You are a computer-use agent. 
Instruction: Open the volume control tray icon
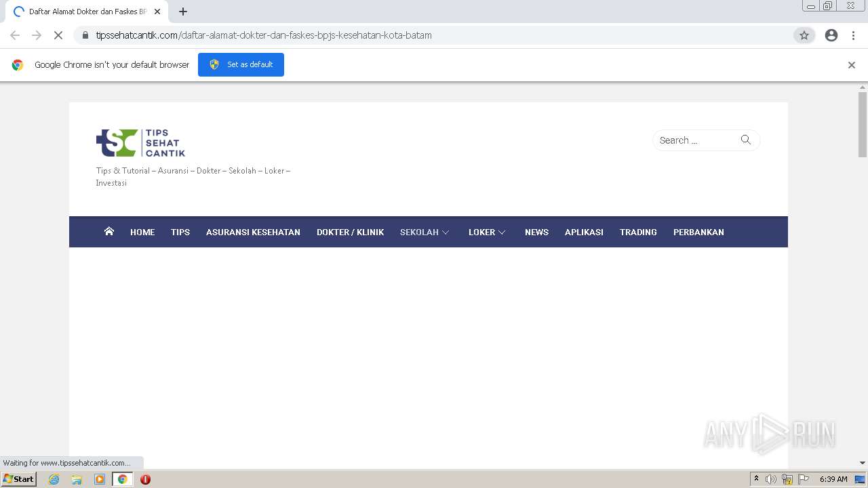[x=771, y=479]
